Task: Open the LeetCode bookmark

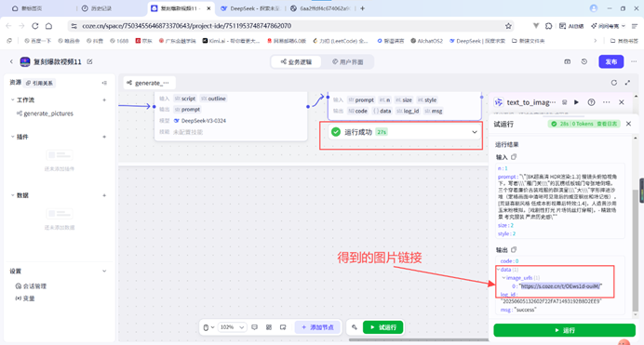Action: 341,41
